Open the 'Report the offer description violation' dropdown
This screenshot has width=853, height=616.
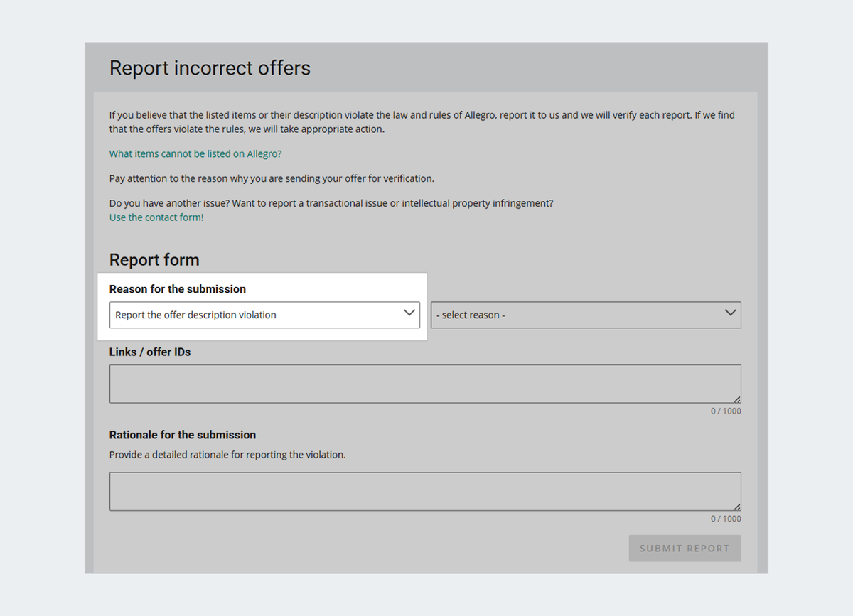(x=264, y=313)
